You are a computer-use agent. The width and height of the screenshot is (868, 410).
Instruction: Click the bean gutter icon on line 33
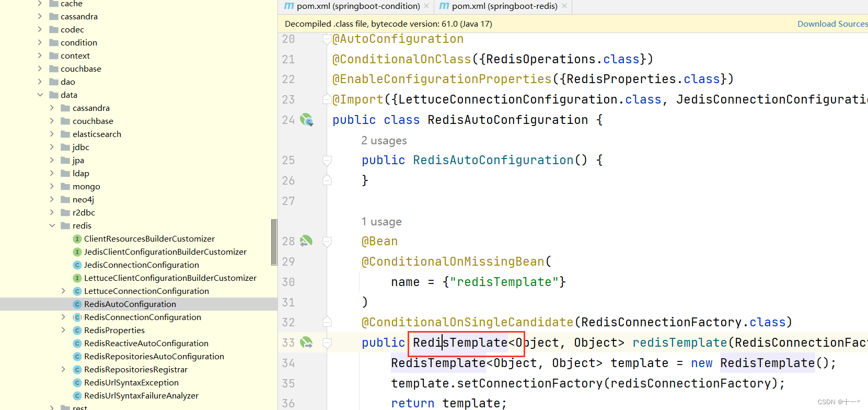point(306,343)
